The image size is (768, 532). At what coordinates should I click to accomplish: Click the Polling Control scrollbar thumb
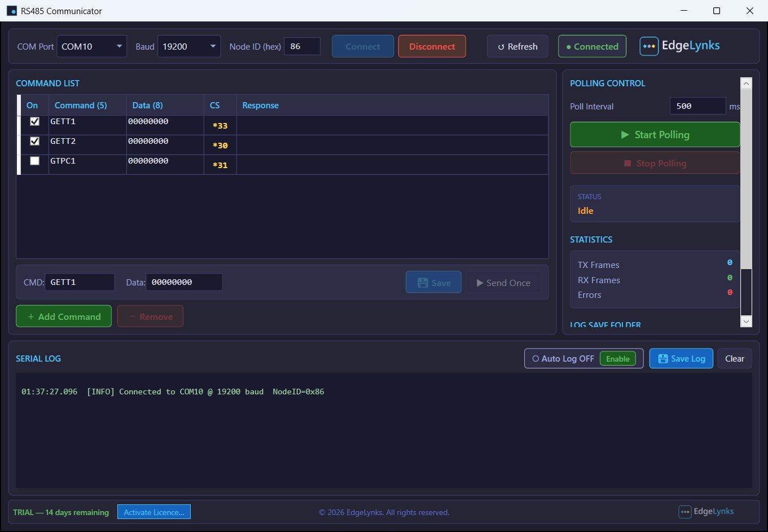(746, 179)
